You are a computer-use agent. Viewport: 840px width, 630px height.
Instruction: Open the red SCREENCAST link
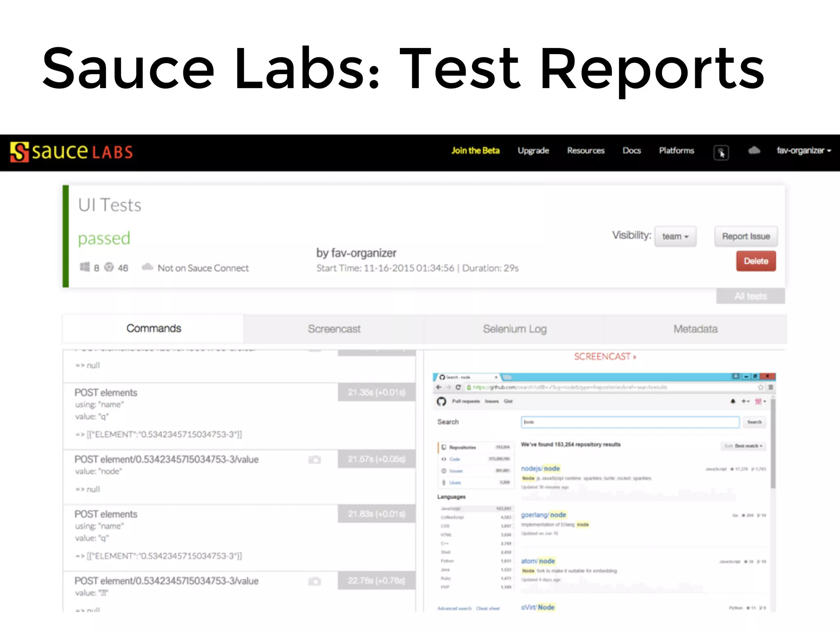point(605,356)
